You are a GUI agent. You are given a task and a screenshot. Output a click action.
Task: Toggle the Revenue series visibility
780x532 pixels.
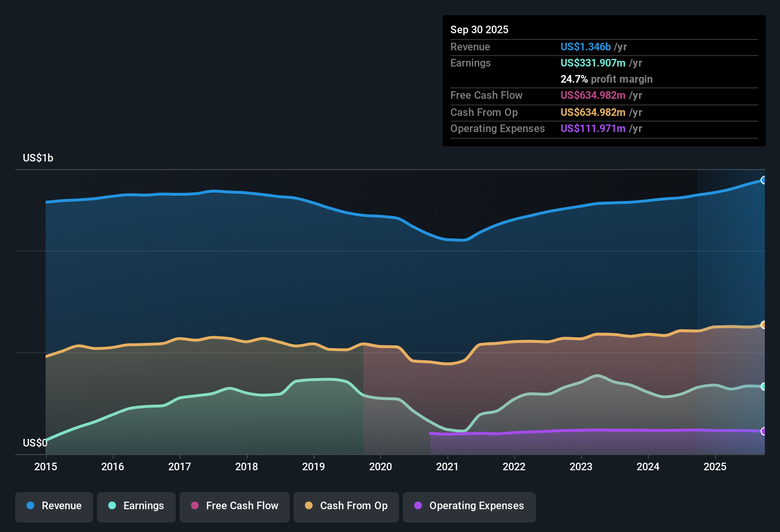tap(54, 506)
